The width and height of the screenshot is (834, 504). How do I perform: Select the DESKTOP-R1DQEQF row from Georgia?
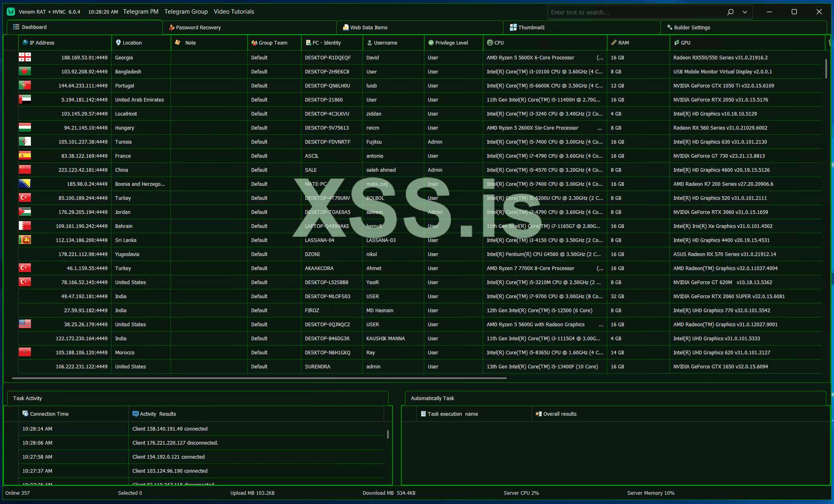327,58
